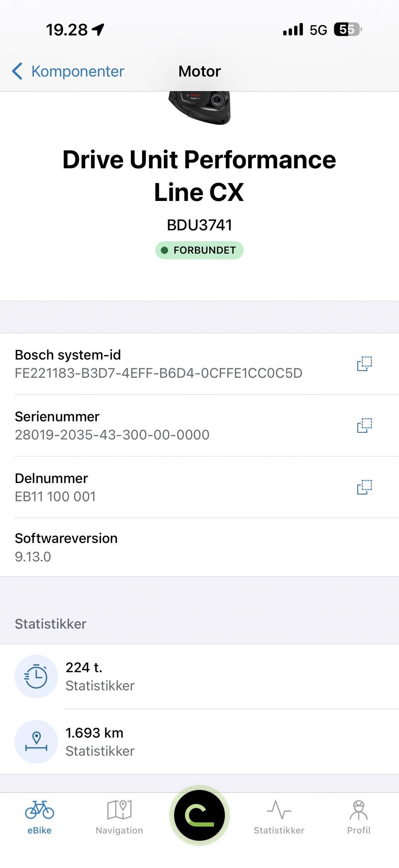Open the Profil tab
This screenshot has width=399, height=868.
pos(358,817)
